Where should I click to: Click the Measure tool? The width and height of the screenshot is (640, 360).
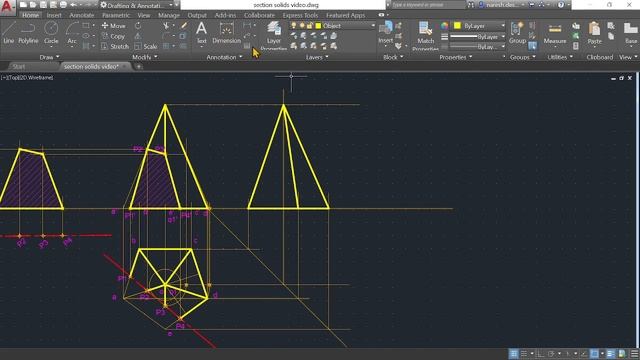(555, 33)
